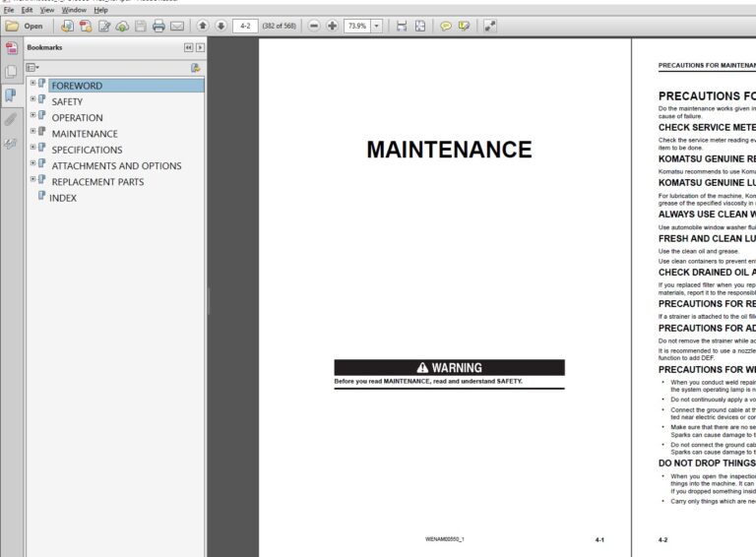
Task: Click the DO NOT DROP THINGS heading
Action: [x=707, y=464]
